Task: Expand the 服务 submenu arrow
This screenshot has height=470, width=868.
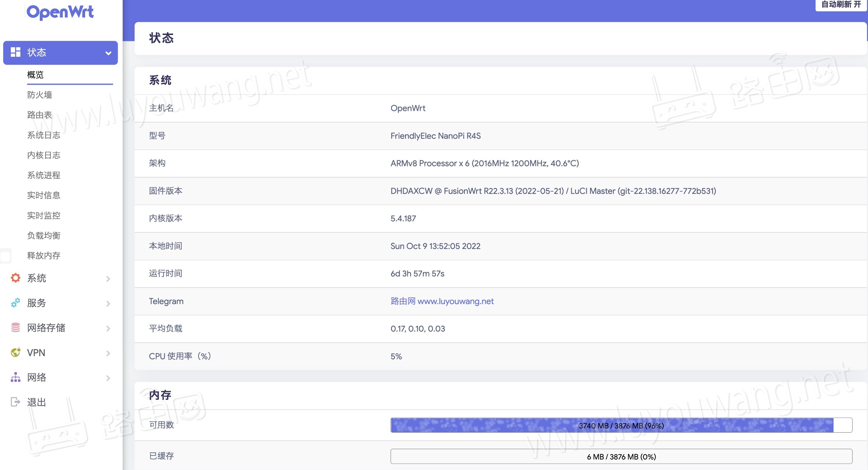Action: point(108,303)
